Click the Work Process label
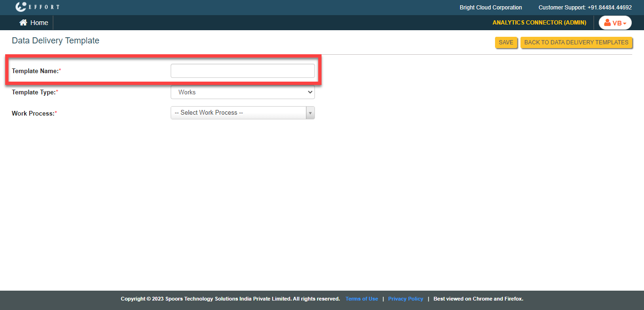This screenshot has width=644, height=310. click(x=33, y=113)
